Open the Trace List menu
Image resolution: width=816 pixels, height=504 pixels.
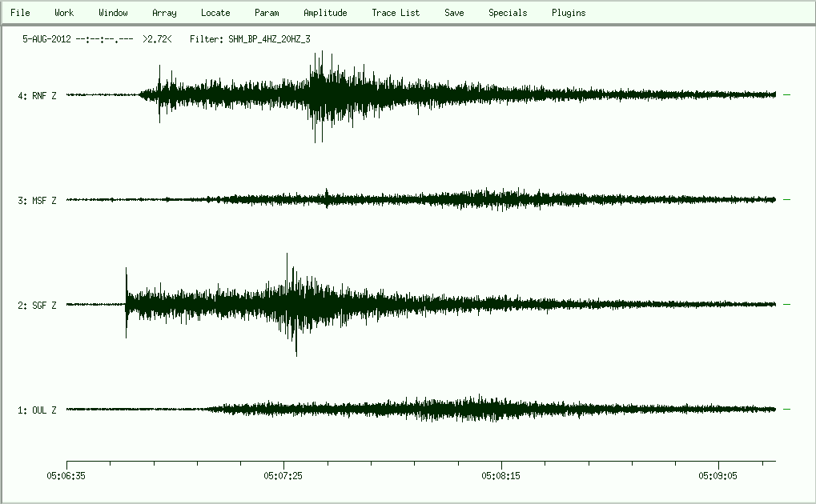click(396, 13)
